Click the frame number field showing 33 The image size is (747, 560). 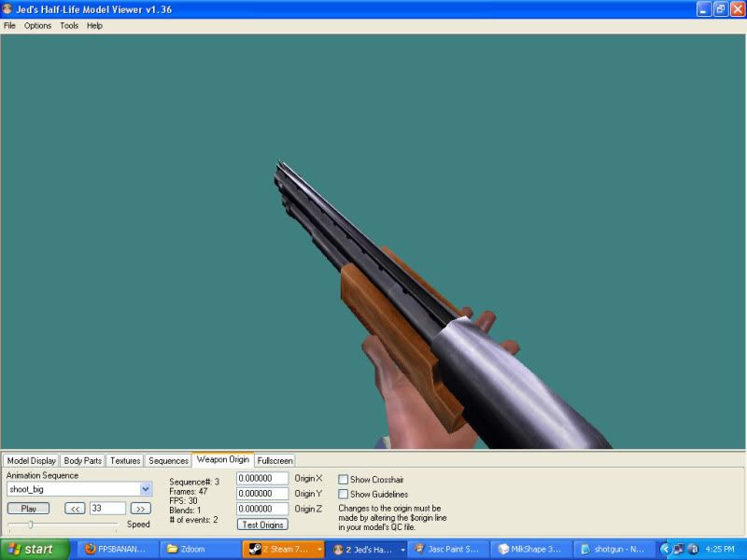[107, 508]
